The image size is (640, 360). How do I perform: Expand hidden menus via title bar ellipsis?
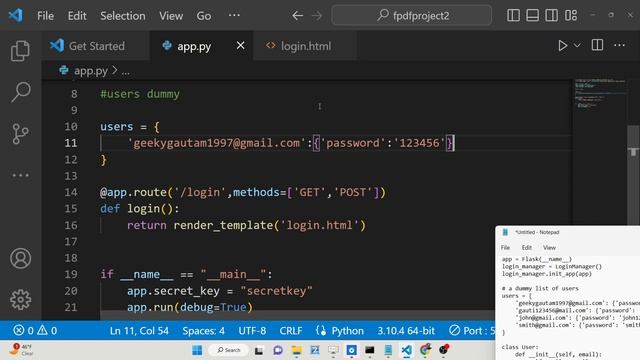[234, 16]
